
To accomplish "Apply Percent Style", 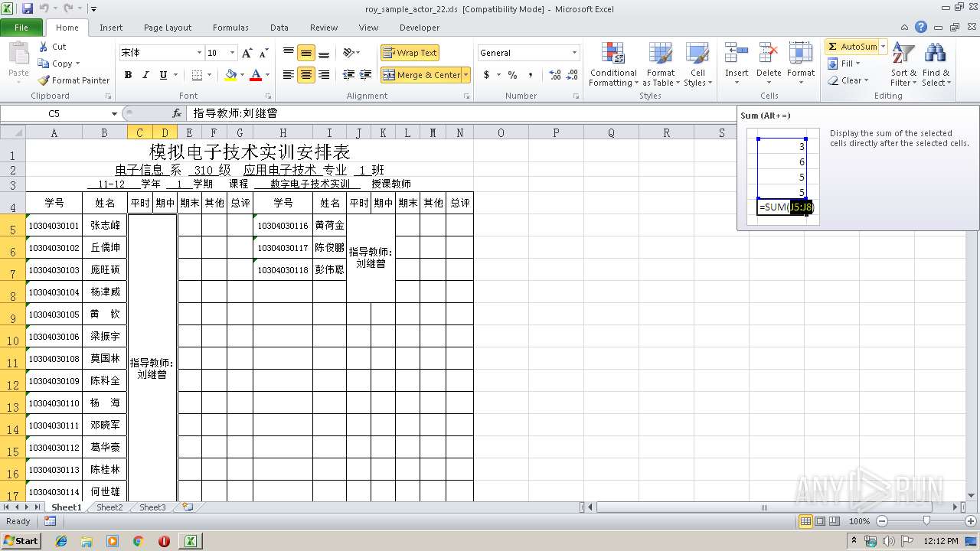I will tap(512, 75).
